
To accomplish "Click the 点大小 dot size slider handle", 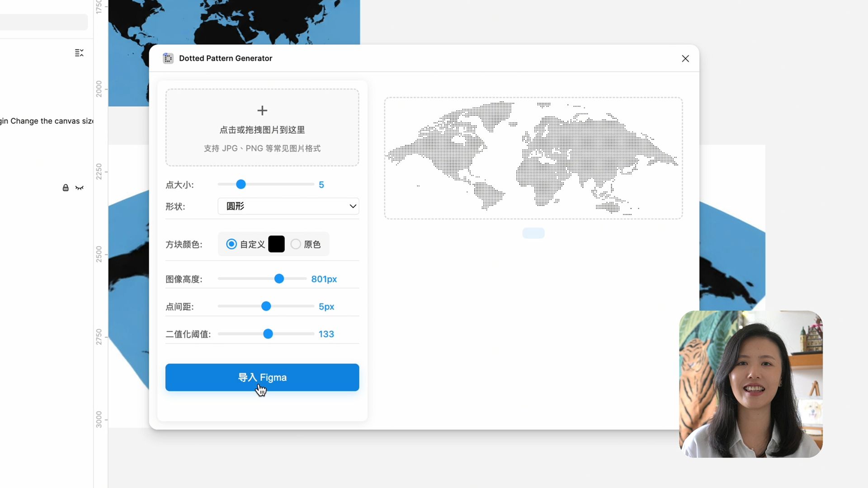I will 241,184.
